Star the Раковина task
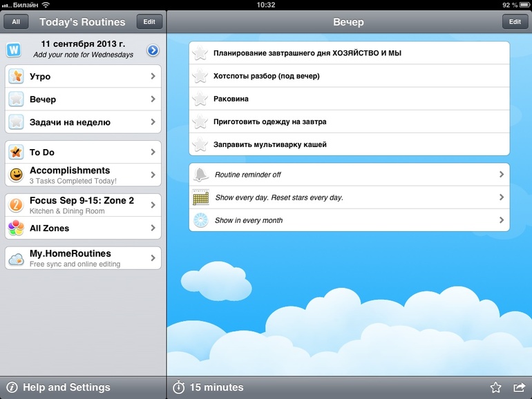The height and width of the screenshot is (399, 532). 200,99
